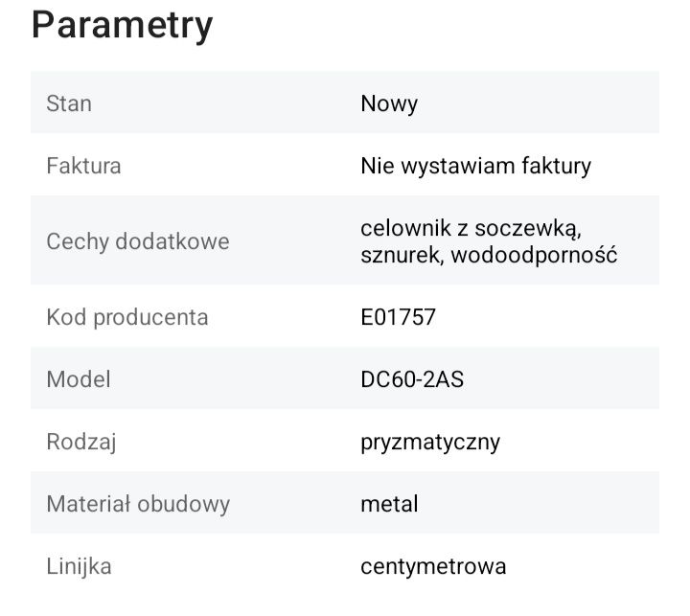
Task: Click the Parametry section heading
Action: [x=122, y=25]
